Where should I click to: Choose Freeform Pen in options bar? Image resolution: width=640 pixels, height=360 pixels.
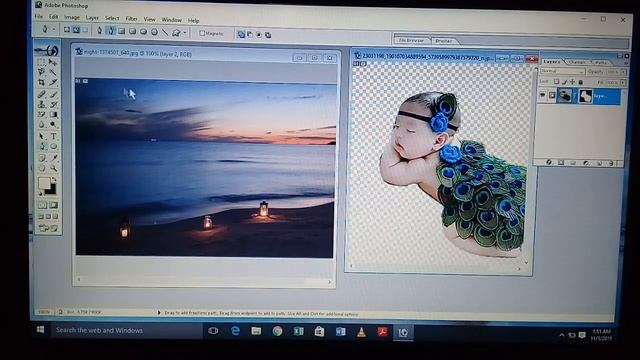[x=110, y=31]
